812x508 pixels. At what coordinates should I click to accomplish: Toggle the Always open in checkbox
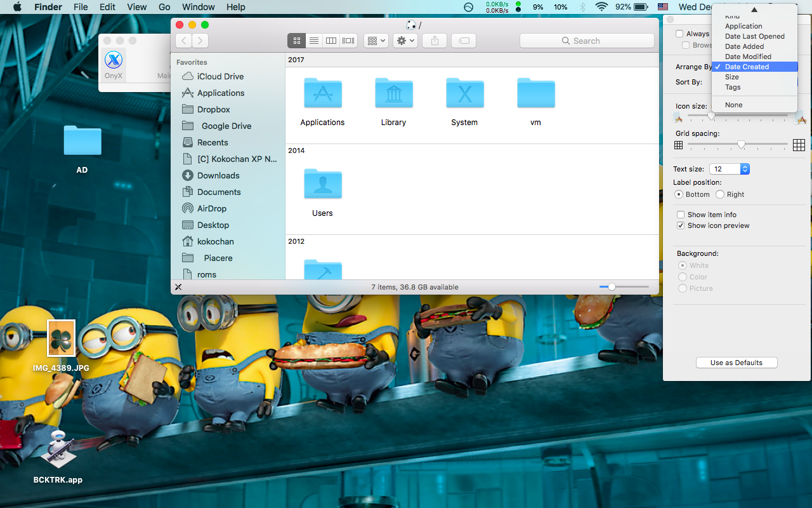(679, 34)
